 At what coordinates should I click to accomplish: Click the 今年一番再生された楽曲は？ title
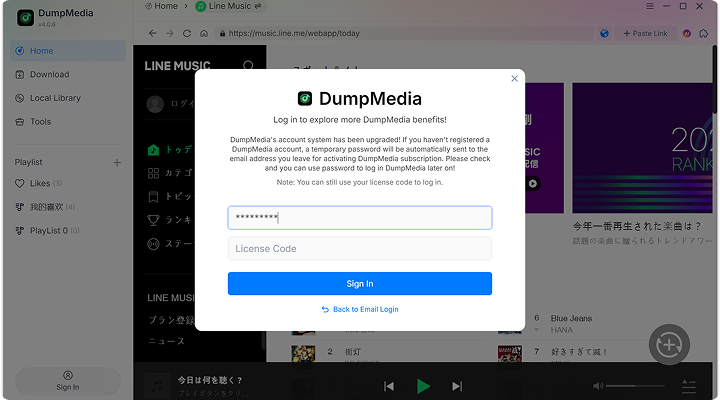tap(637, 226)
